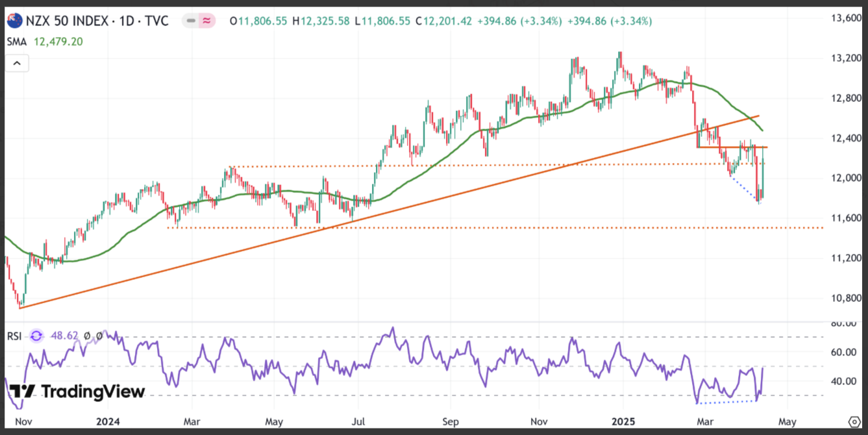Viewport: 868px width, 435px height.
Task: Open the NZX 50 INDEX symbol title
Action: pos(66,21)
